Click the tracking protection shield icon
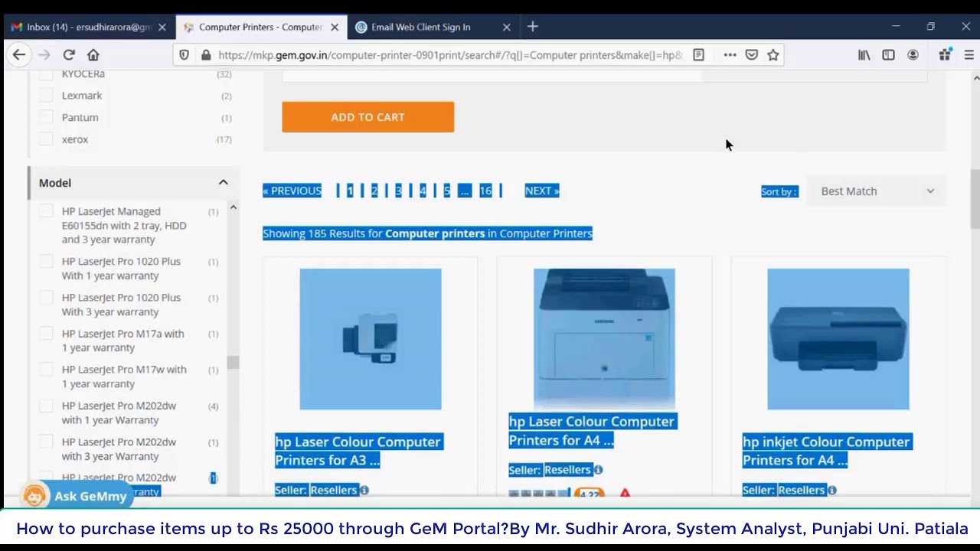Screen dimensions: 980x551 click(x=184, y=55)
